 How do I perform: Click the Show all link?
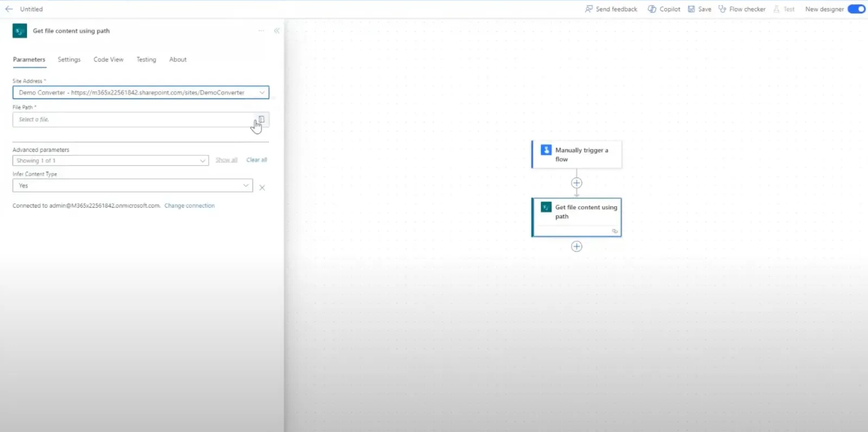click(226, 160)
